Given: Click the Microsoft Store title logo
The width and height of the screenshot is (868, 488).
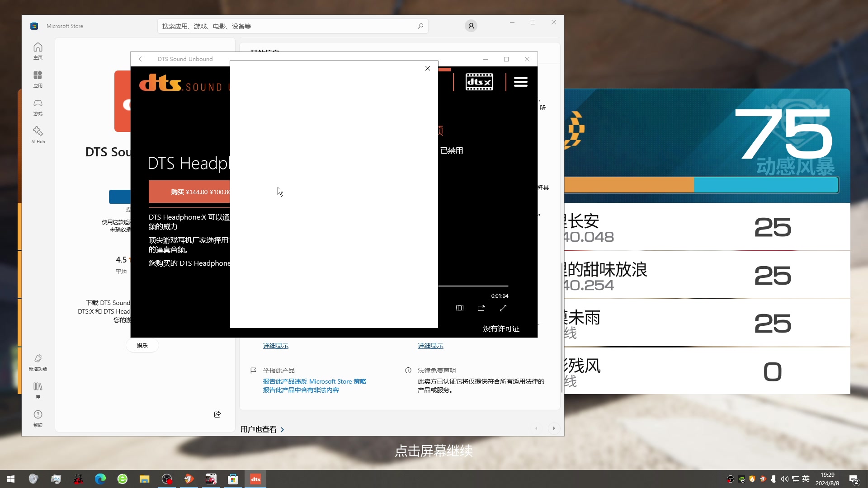Looking at the screenshot, I should tap(34, 26).
